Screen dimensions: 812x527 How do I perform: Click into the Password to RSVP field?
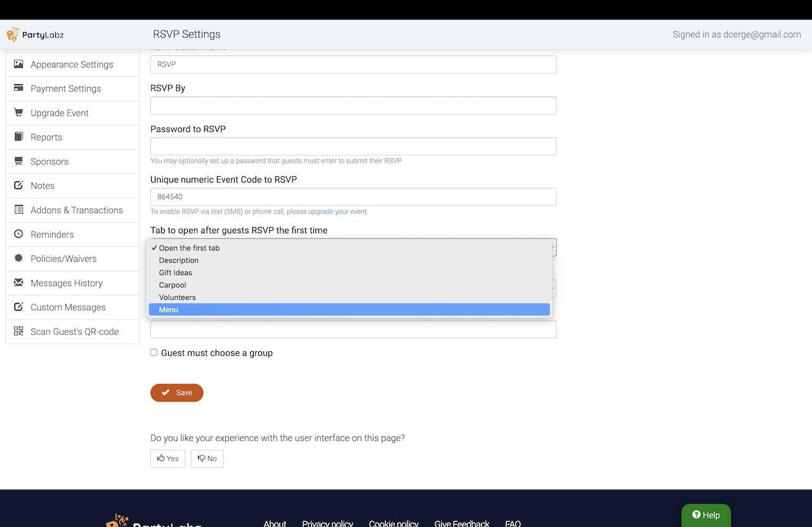pos(353,146)
